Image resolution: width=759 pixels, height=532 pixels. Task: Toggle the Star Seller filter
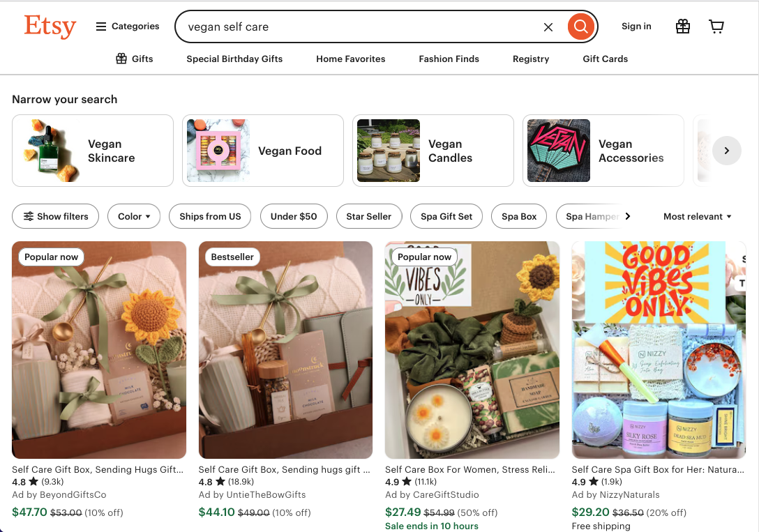(x=368, y=216)
